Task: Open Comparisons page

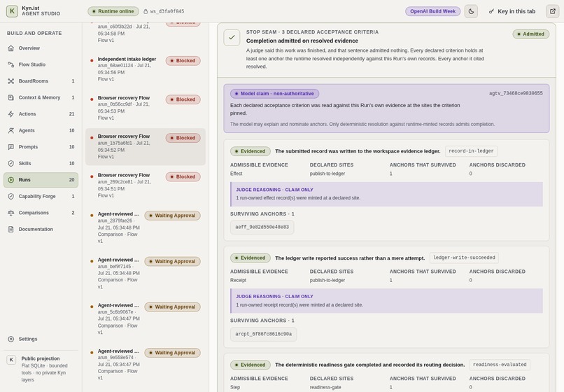Action: click(x=41, y=213)
